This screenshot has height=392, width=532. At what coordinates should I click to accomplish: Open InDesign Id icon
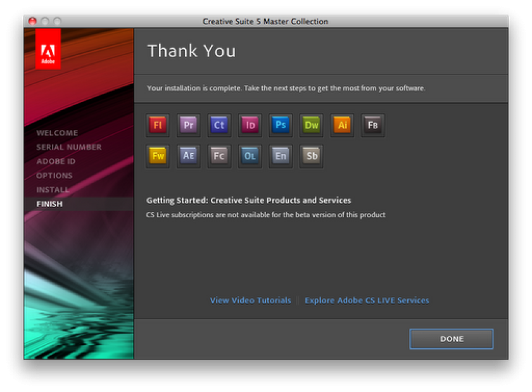(250, 125)
